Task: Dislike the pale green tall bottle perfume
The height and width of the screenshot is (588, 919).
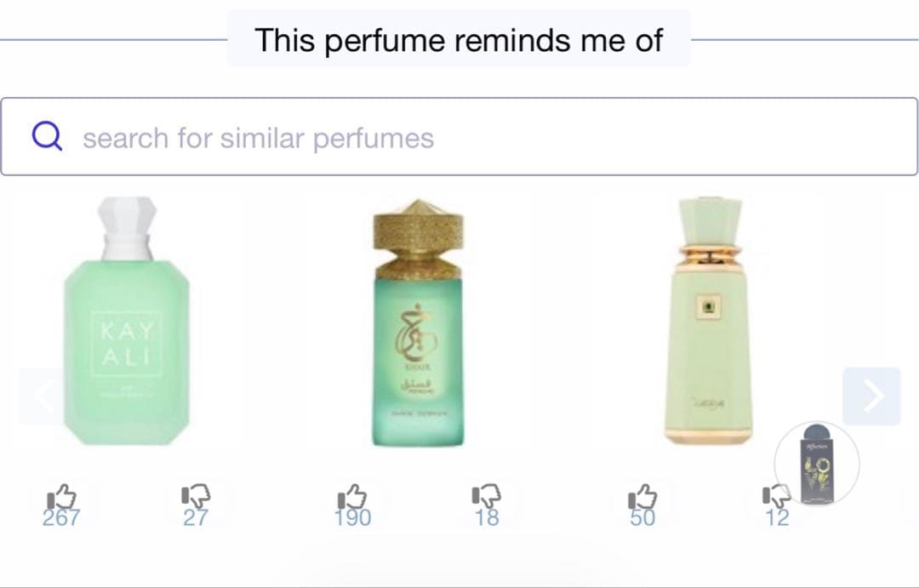Action: point(773,497)
